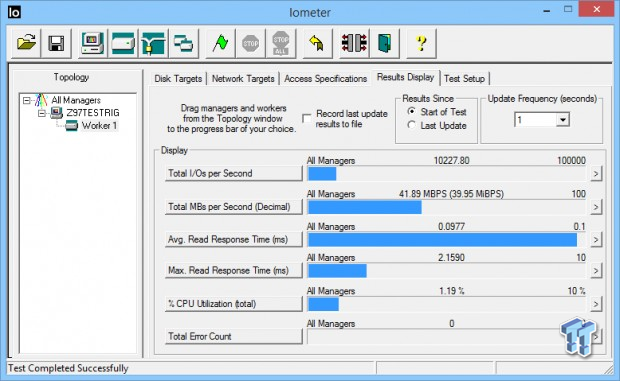Disconnect the selected worker or manager
The image size is (620, 381).
coord(354,43)
